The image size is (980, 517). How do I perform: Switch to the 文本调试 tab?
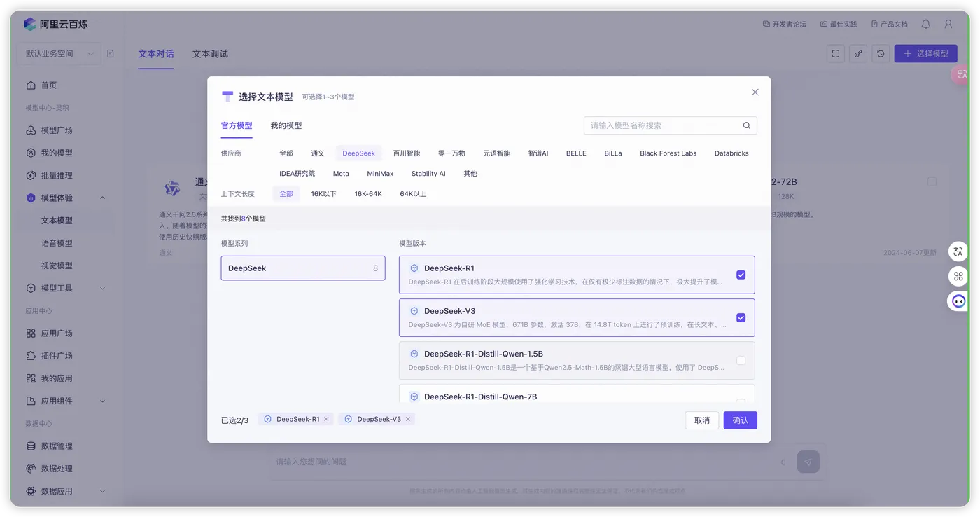[210, 54]
